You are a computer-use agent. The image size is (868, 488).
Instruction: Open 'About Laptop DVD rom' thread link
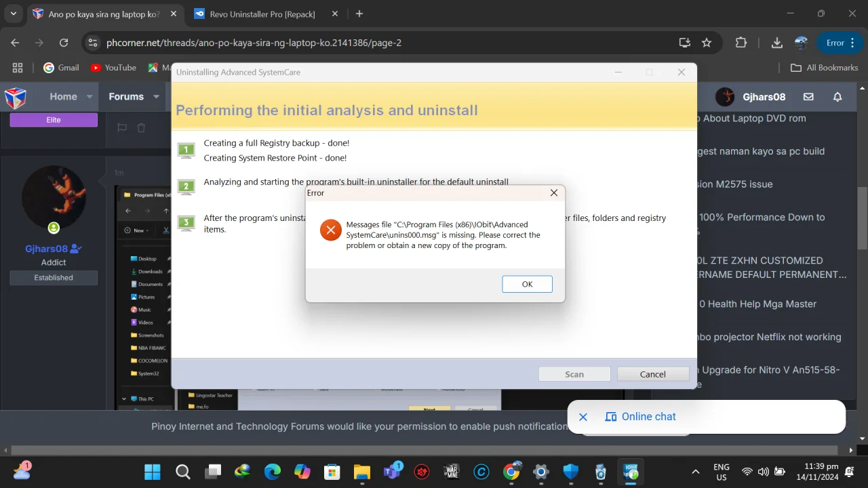[751, 118]
